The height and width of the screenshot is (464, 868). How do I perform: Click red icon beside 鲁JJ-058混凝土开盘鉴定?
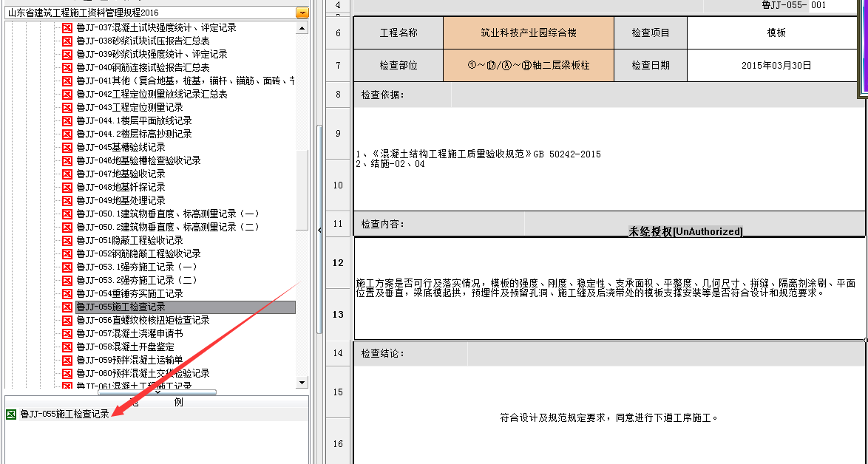pos(67,347)
